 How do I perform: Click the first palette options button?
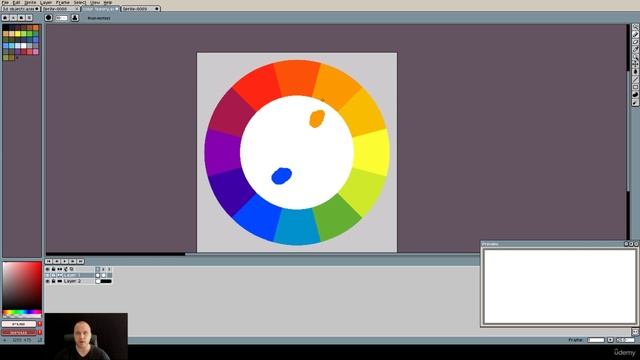pyautogui.click(x=5, y=18)
